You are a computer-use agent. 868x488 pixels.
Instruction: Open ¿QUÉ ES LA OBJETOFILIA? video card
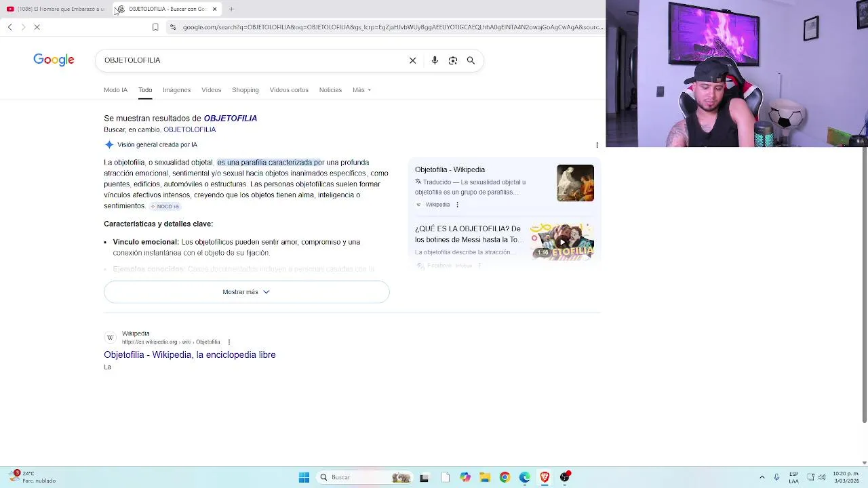tap(468, 235)
